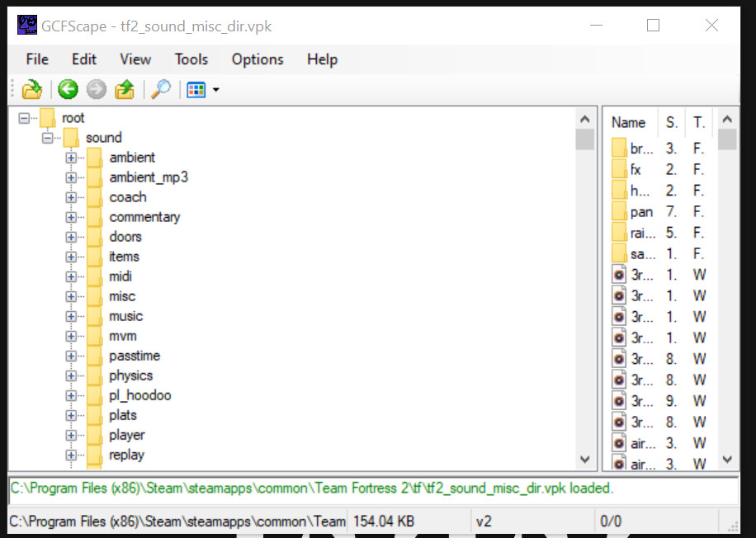Sort file list by Name column
This screenshot has height=538, width=756.
[x=628, y=122]
